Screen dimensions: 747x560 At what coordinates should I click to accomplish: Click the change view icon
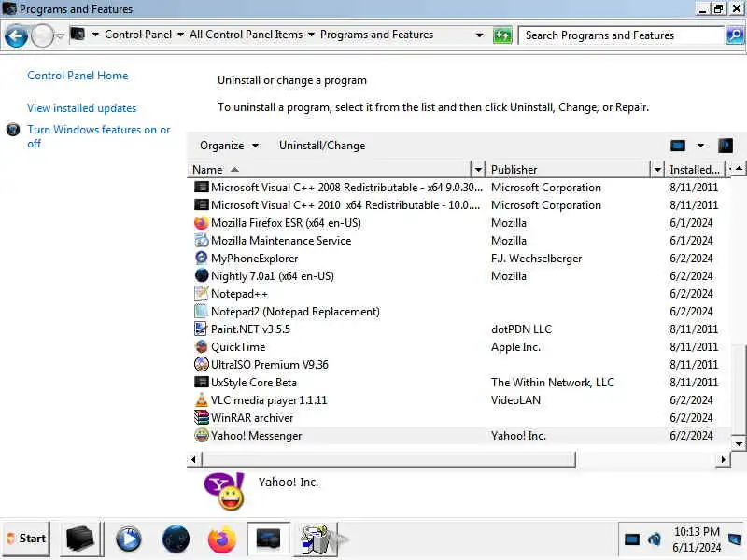pos(678,146)
